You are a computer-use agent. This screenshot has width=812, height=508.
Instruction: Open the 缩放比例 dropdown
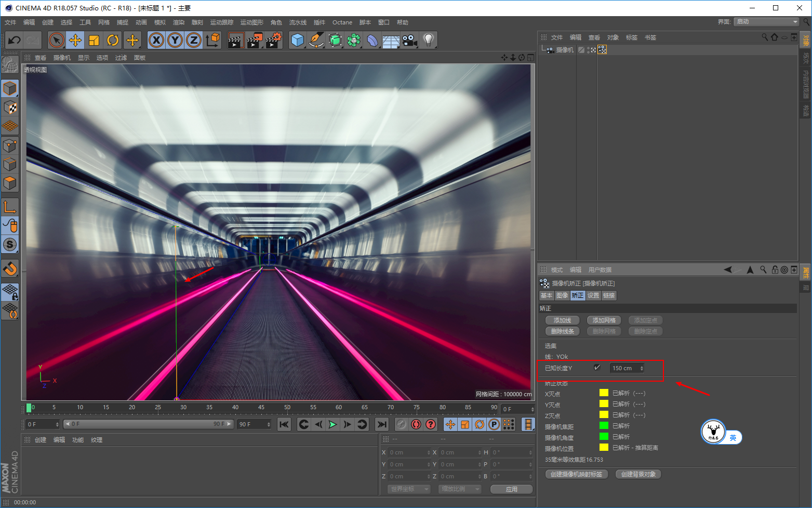tap(460, 489)
